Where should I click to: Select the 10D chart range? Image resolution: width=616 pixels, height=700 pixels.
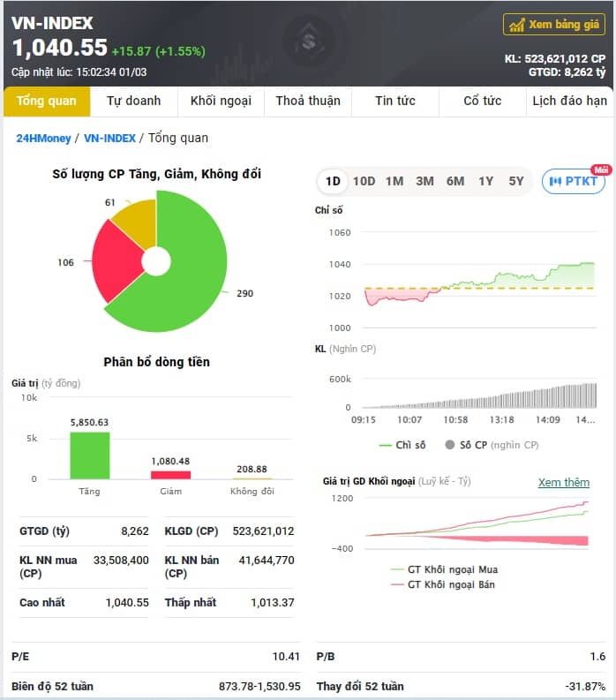tap(364, 181)
